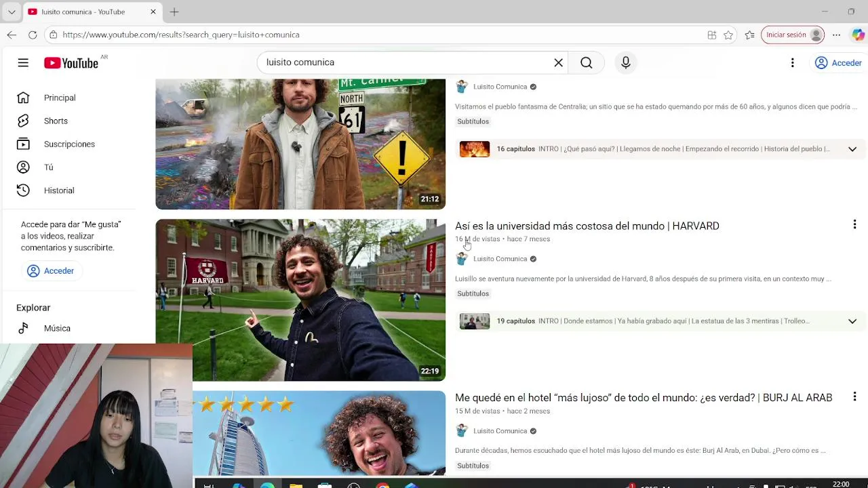Open the split screen icon in address bar
Screen dimensions: 868x488
712,35
